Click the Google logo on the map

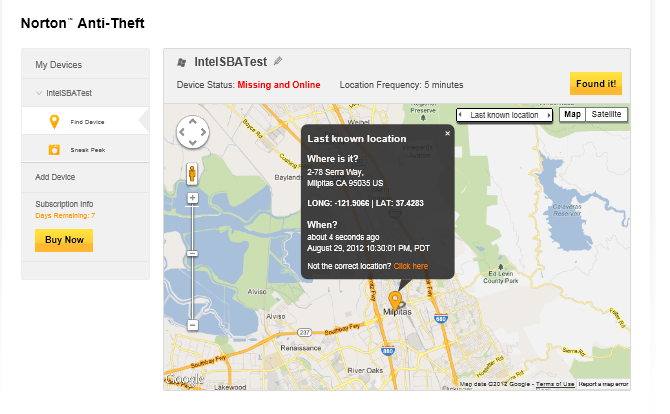coord(184,379)
